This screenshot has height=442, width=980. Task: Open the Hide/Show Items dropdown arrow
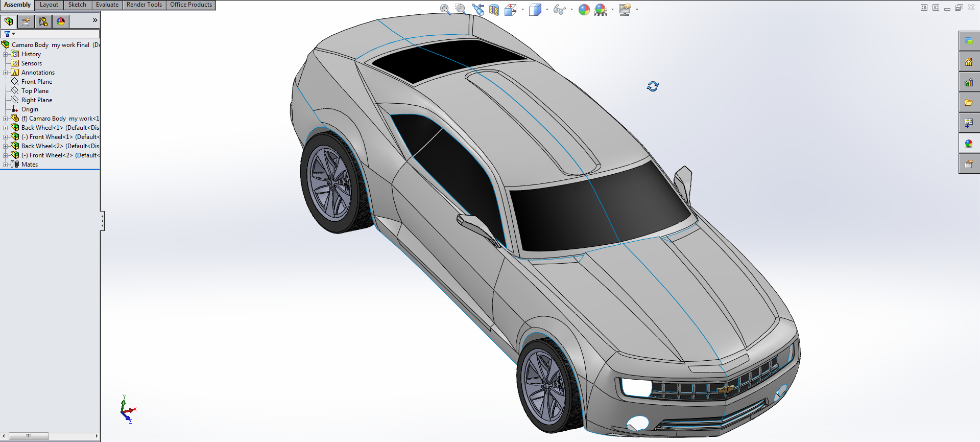571,10
